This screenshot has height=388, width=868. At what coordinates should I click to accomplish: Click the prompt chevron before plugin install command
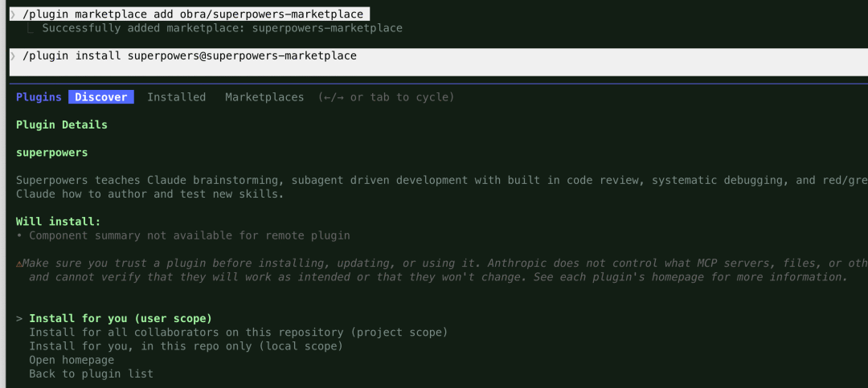coord(13,56)
